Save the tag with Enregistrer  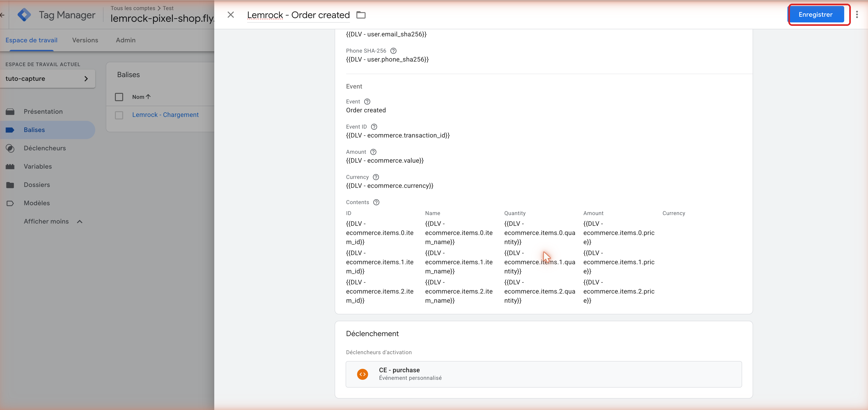[x=815, y=14]
